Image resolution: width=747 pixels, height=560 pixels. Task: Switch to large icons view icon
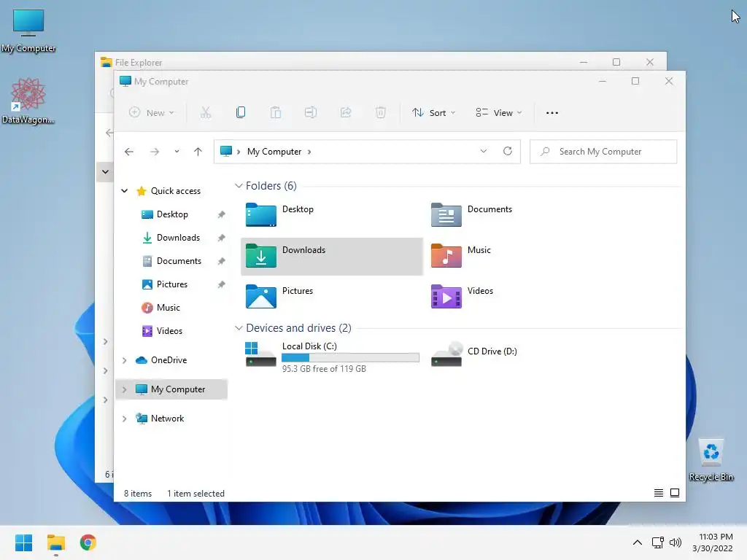675,493
